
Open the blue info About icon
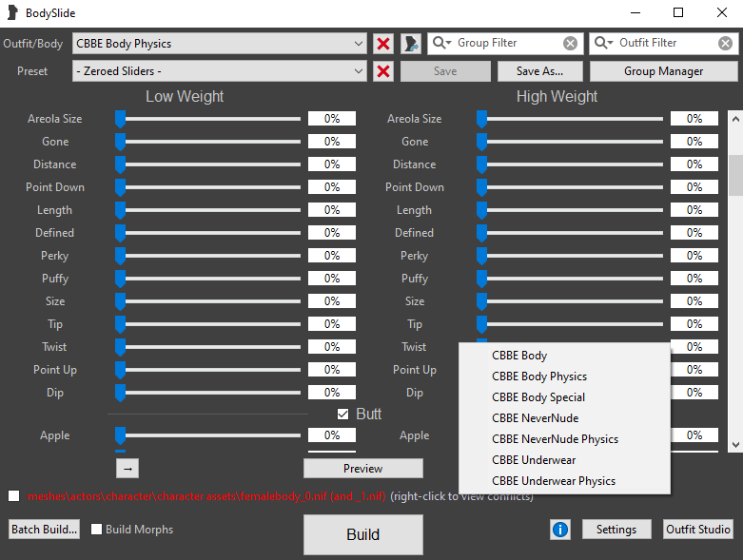pos(560,530)
